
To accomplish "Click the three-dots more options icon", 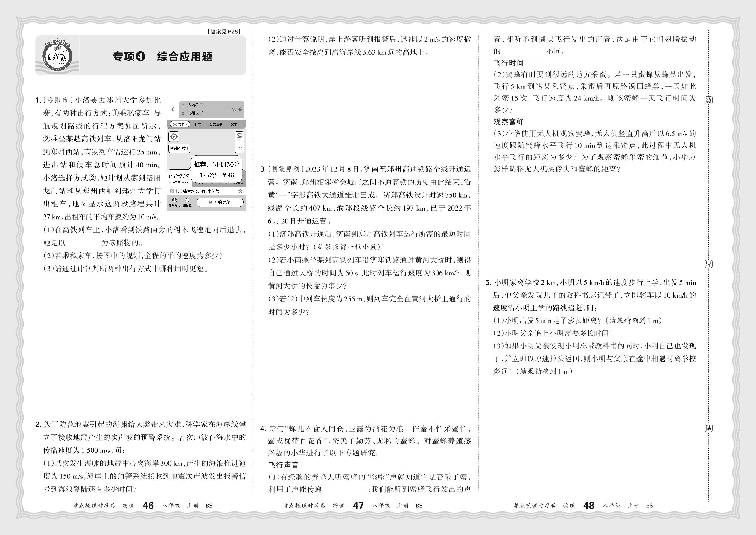I will pos(239,147).
